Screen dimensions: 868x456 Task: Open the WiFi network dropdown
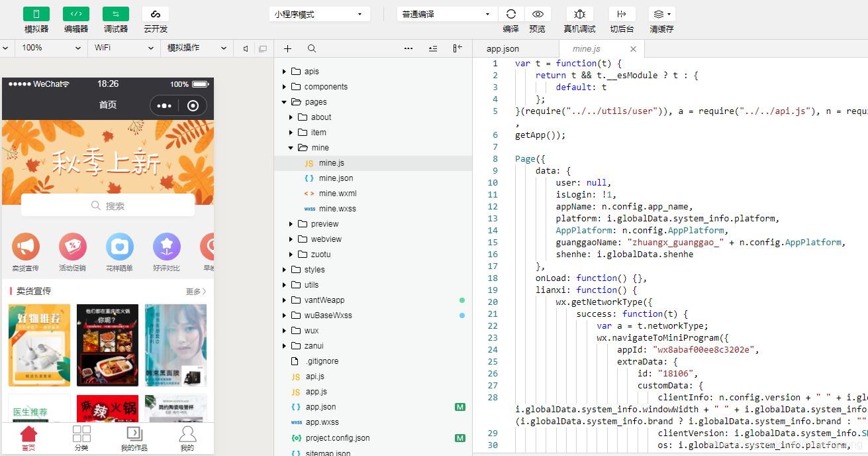point(124,48)
